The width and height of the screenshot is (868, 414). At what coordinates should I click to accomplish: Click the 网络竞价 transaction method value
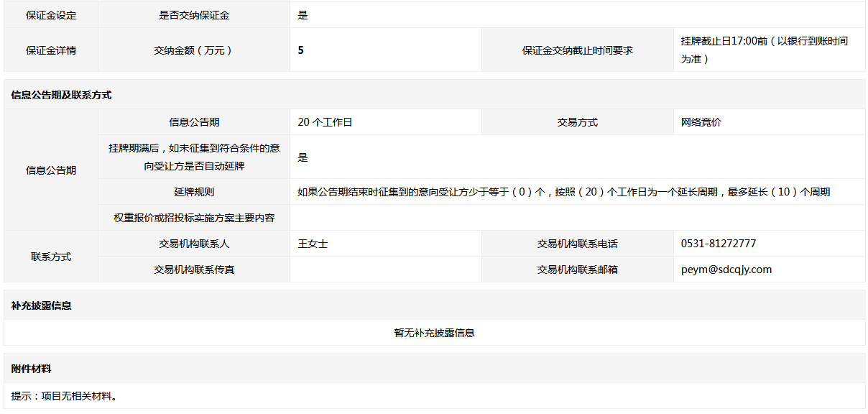(701, 122)
